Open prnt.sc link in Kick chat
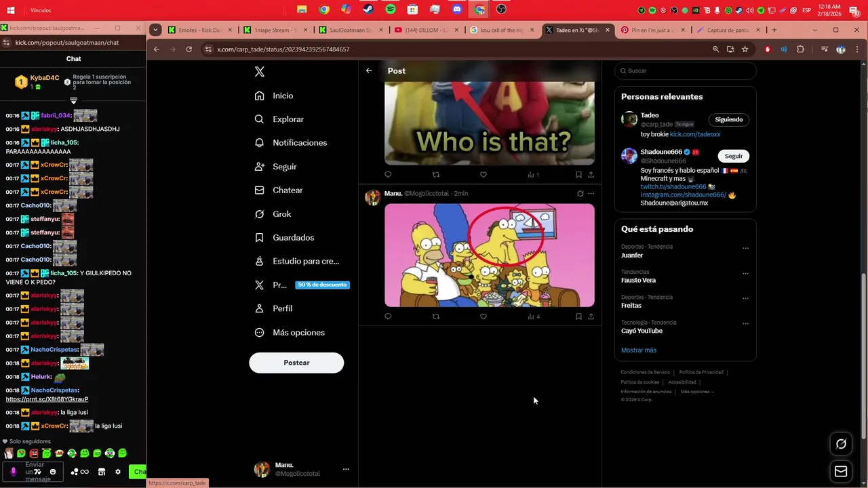 (x=47, y=399)
